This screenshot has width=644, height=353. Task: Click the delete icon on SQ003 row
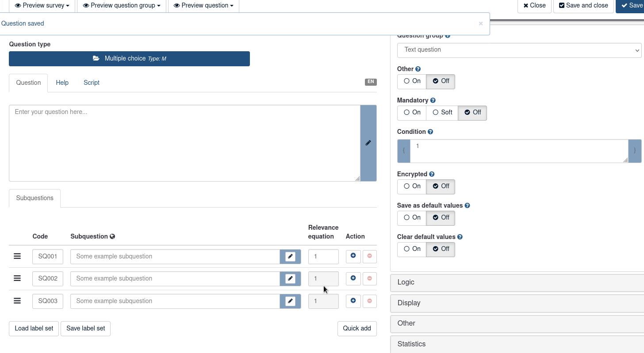tap(369, 301)
